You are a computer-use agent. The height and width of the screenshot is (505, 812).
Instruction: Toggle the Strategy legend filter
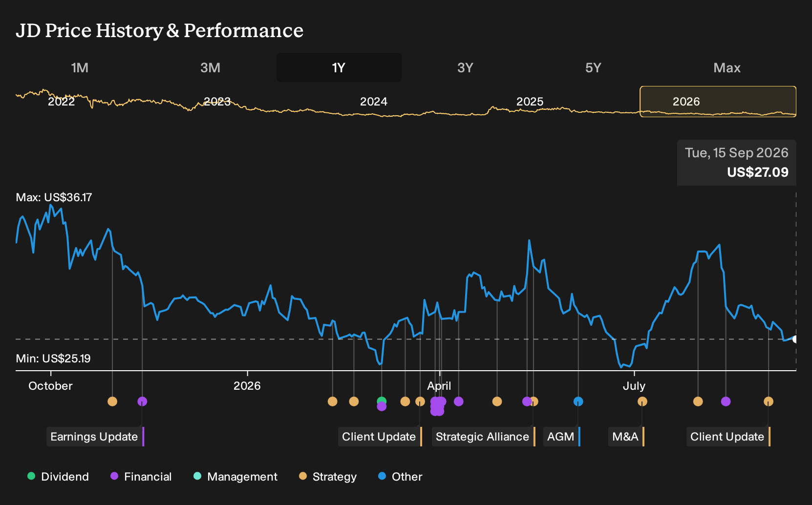tap(328, 477)
